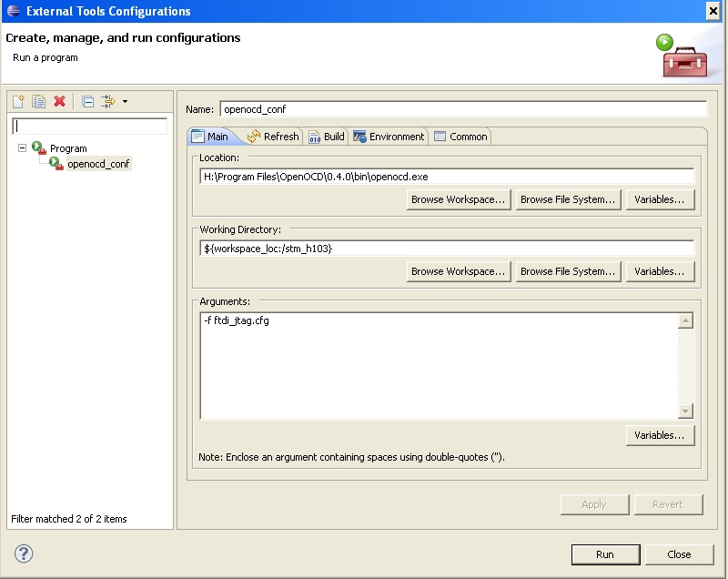
Task: Click the Program node run icon
Action: tap(39, 148)
